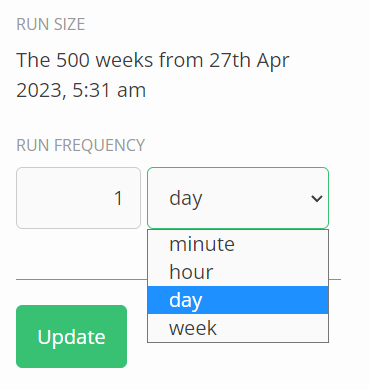Select week as the frequency unit
Viewport: 369px width, 389px height.
point(238,328)
